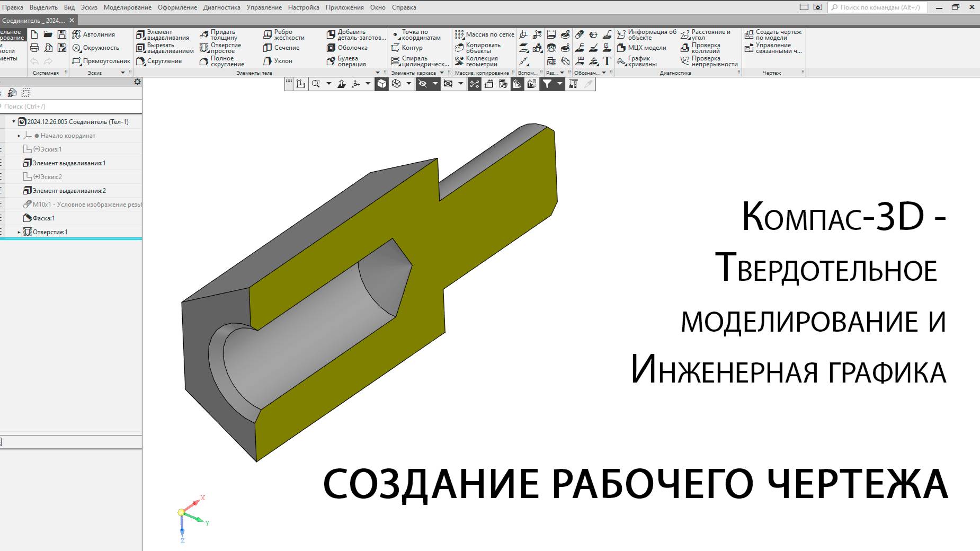The image size is (980, 551).
Task: Open the Диагностика menu
Action: (221, 7)
